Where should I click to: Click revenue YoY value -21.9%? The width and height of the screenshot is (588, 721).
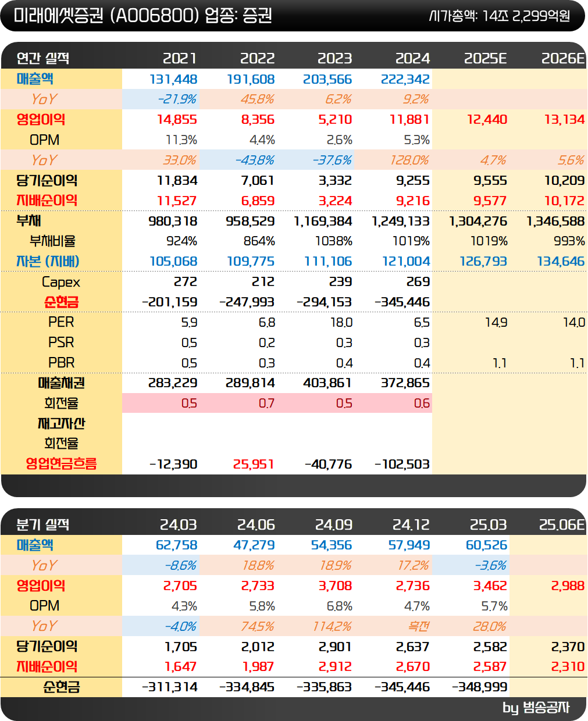click(x=177, y=99)
